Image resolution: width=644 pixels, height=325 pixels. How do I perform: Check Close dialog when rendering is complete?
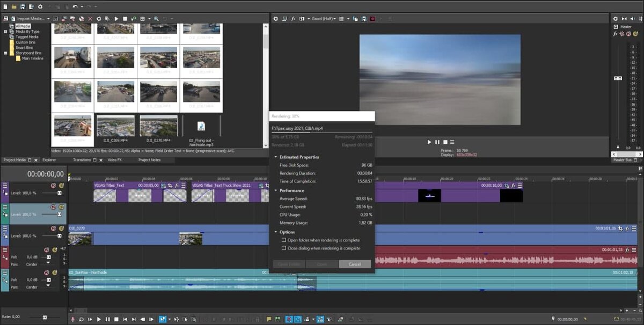coord(284,248)
